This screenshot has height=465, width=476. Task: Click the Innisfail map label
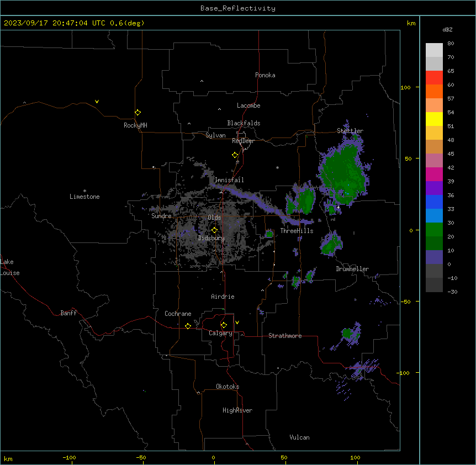229,180
